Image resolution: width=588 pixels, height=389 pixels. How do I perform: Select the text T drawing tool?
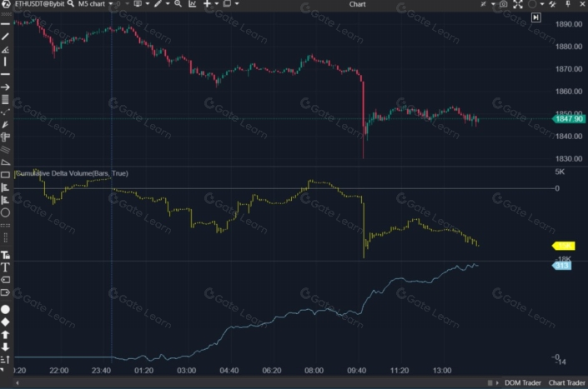pos(5,267)
